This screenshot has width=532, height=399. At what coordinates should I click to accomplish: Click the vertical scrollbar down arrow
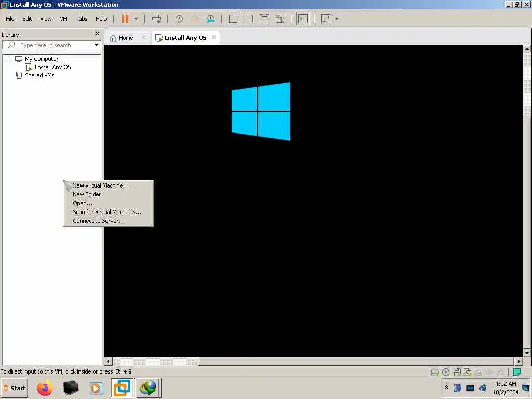527,353
